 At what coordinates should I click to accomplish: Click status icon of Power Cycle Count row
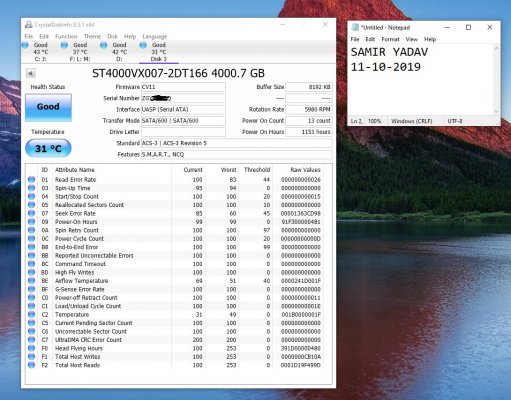[31, 239]
